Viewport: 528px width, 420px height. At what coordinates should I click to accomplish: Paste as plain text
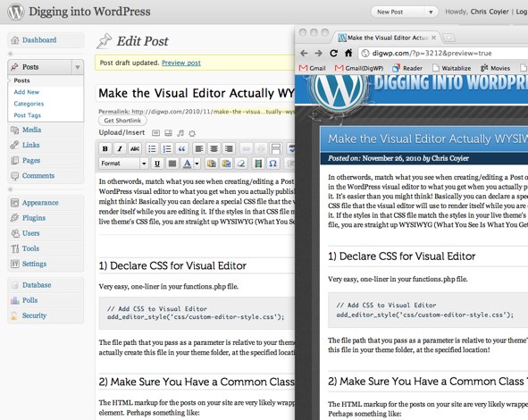click(212, 164)
